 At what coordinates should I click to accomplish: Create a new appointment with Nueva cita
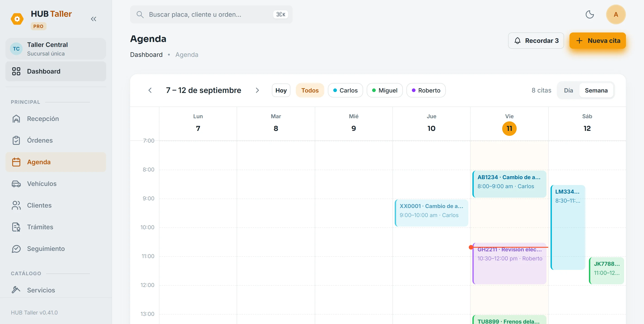pos(597,40)
